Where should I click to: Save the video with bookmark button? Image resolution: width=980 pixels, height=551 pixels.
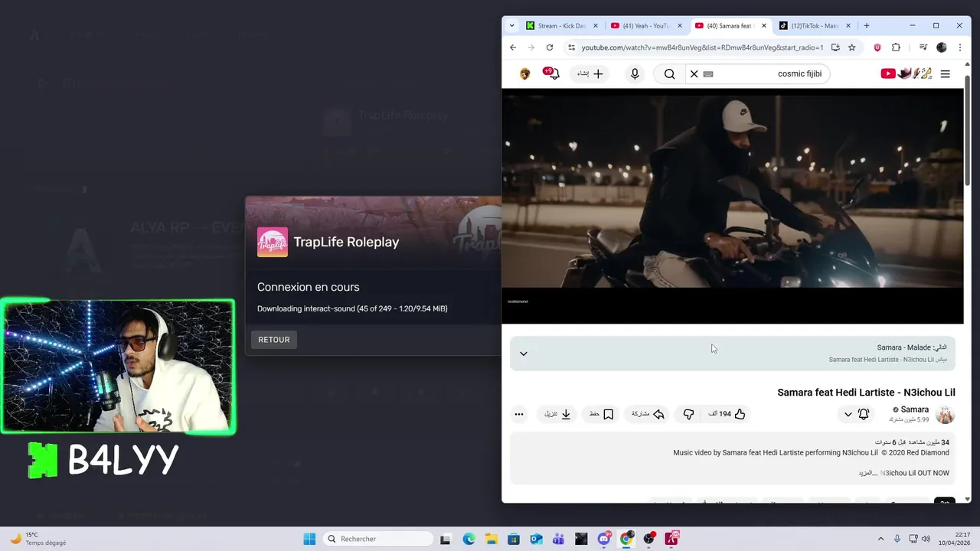602,414
